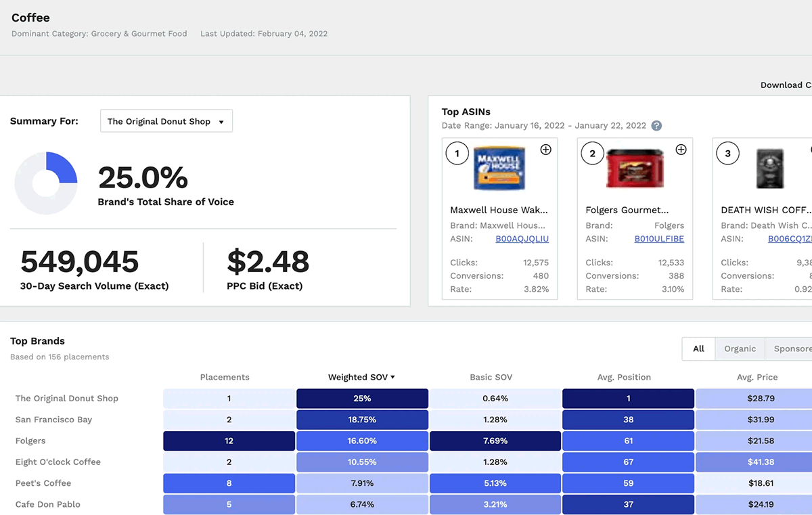
Task: Click the 5.13% Basic SOV cell
Action: [x=495, y=483]
